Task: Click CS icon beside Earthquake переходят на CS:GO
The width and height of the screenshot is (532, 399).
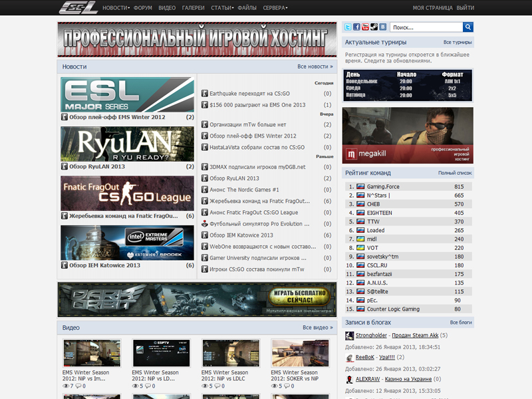Action: click(x=205, y=93)
